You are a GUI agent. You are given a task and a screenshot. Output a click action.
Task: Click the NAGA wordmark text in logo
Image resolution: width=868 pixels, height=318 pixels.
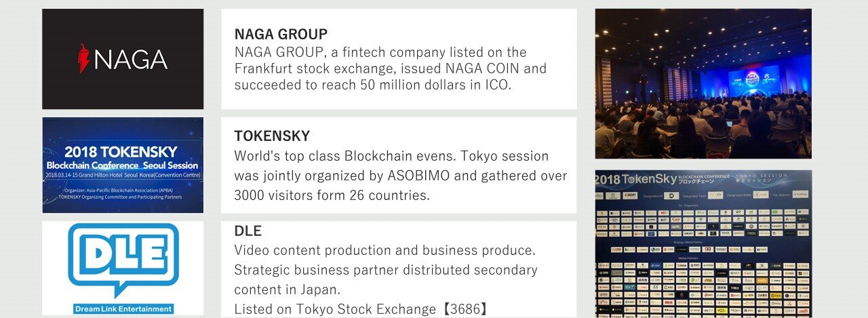tap(131, 60)
